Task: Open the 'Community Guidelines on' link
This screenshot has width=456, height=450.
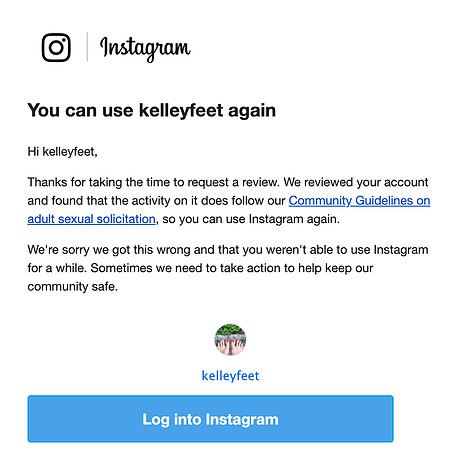Action: 359,201
